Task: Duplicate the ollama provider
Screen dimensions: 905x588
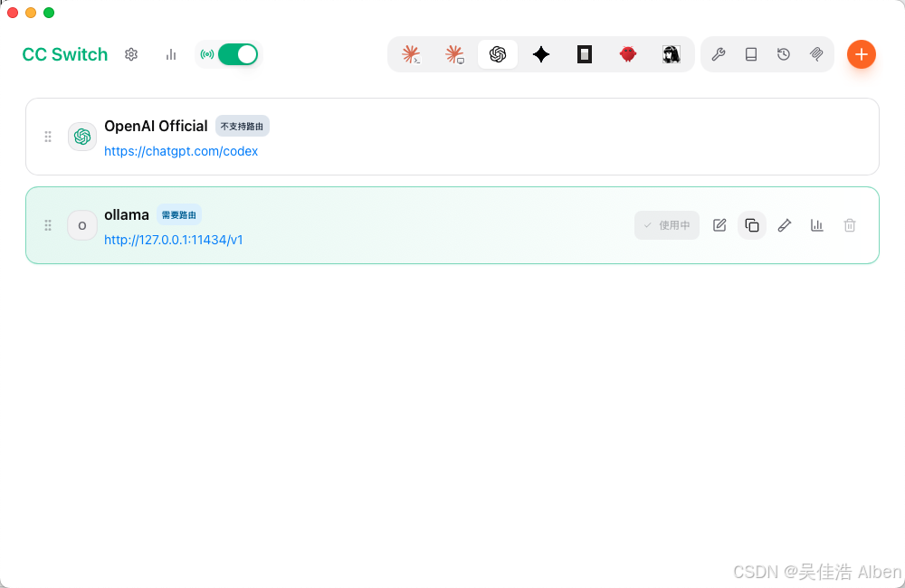Action: tap(751, 225)
